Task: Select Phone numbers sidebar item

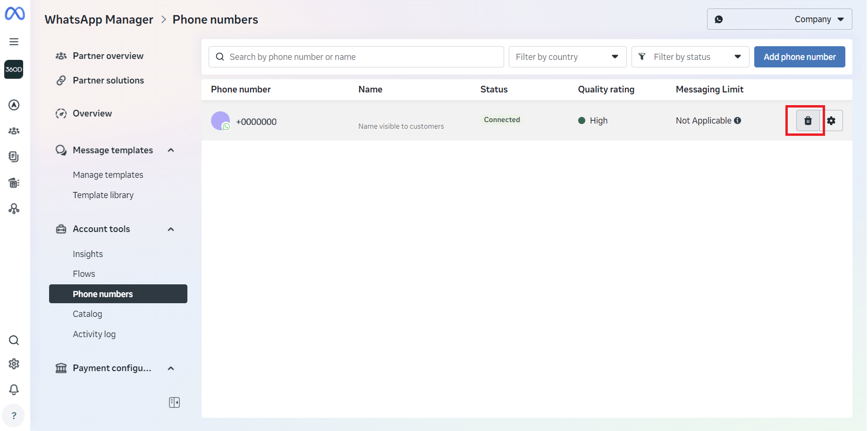Action: tap(118, 294)
